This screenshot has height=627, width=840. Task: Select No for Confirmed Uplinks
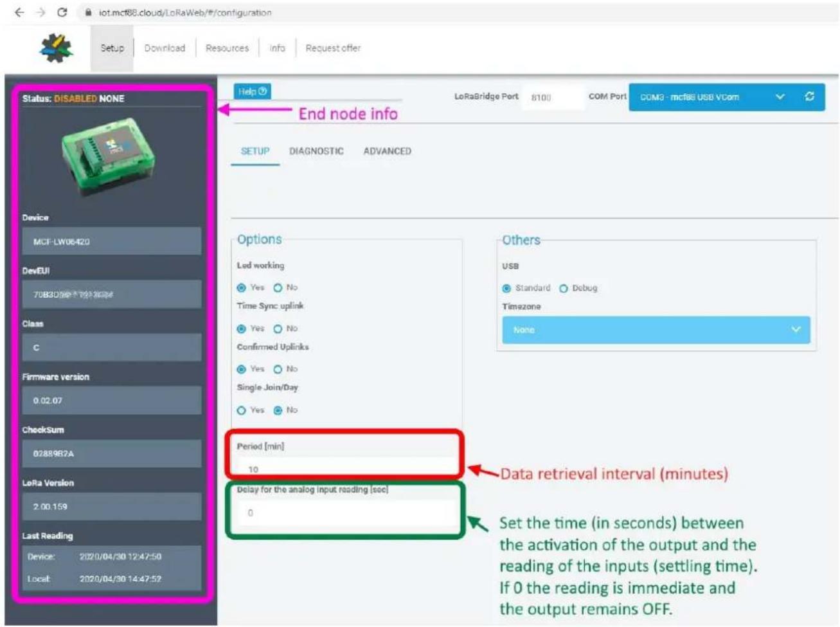pyautogui.click(x=278, y=369)
